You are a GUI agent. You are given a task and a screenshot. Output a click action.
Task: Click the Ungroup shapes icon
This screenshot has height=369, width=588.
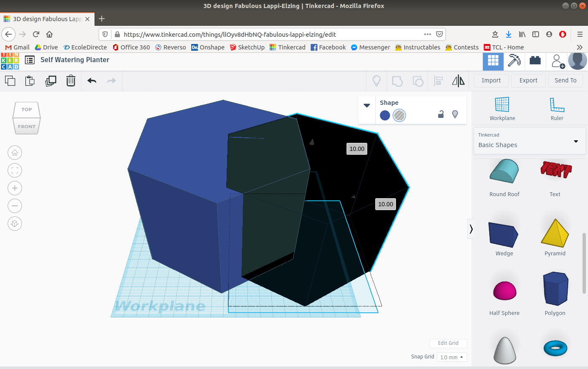[x=418, y=81]
